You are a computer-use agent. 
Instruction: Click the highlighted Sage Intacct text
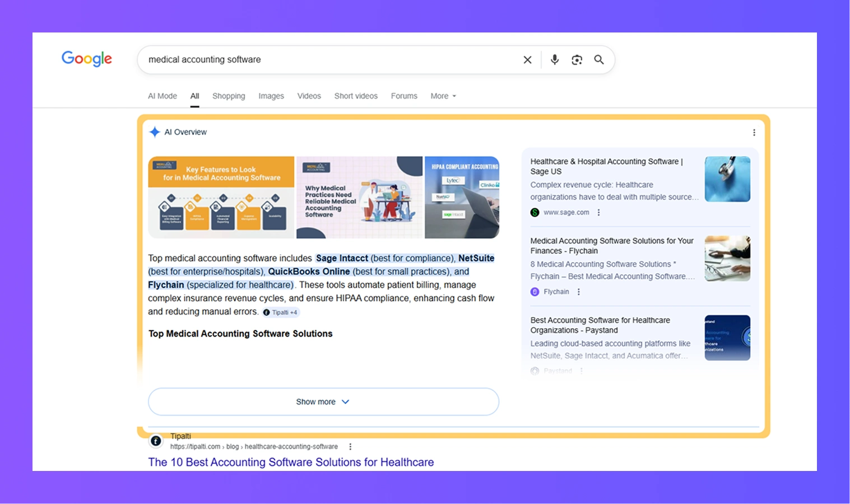pos(342,258)
